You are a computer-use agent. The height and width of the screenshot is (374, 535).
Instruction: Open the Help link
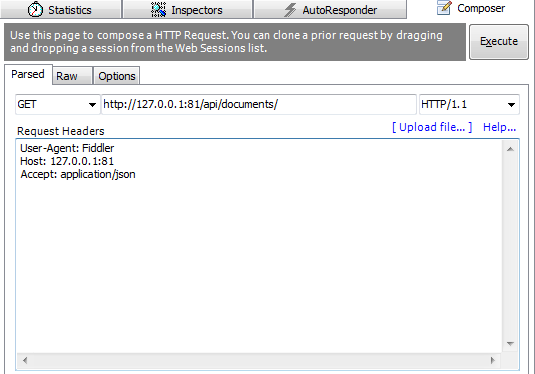tap(500, 127)
